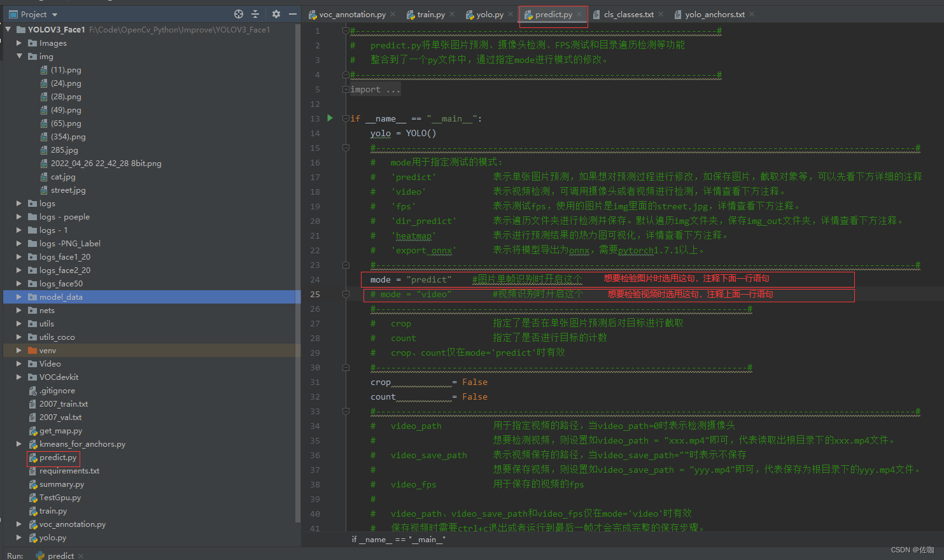Image resolution: width=944 pixels, height=560 pixels.
Task: Expand the venv folder
Action: [19, 350]
